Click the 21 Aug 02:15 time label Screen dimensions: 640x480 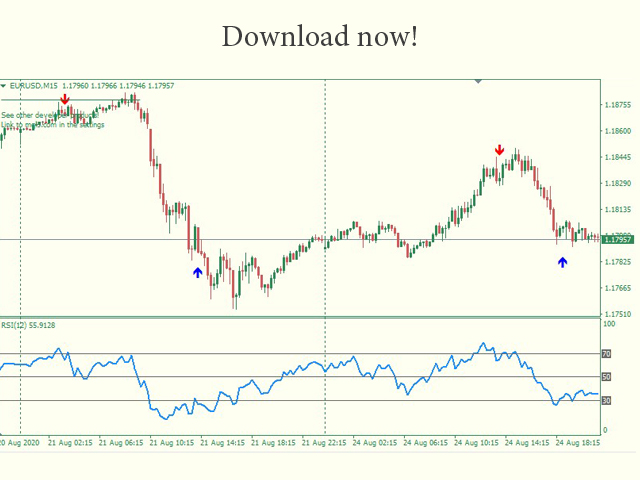(70, 443)
